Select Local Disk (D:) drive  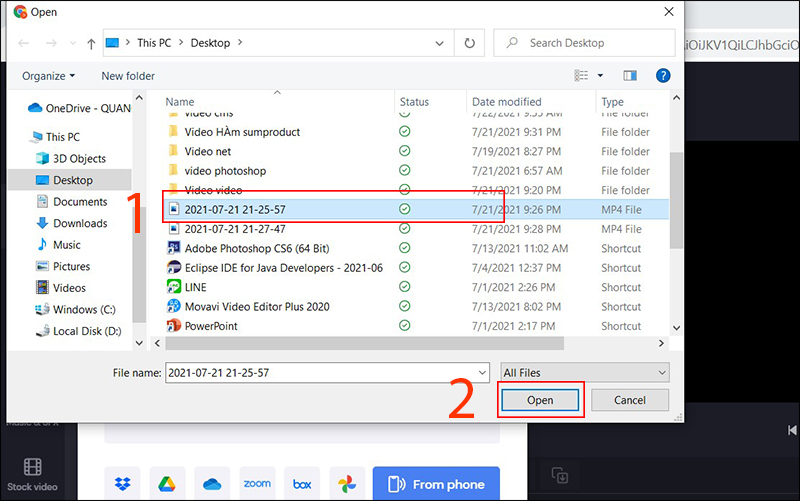click(x=79, y=331)
